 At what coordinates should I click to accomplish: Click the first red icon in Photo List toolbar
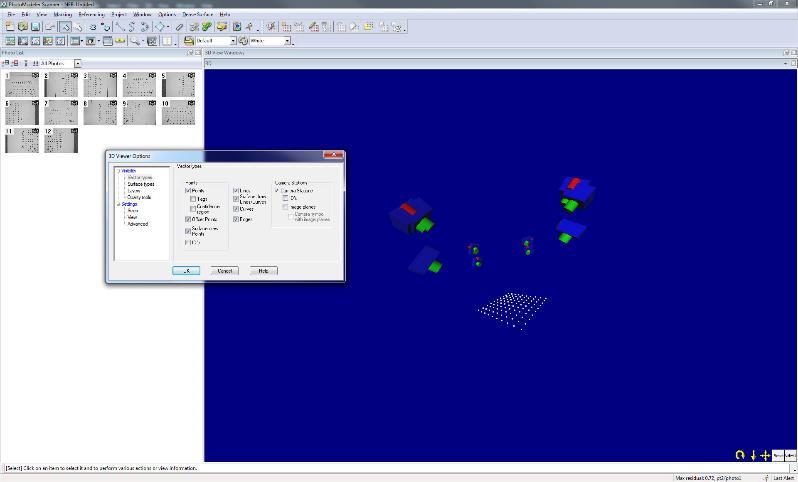point(6,63)
